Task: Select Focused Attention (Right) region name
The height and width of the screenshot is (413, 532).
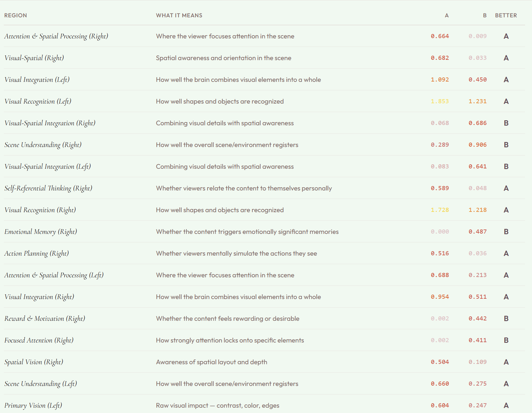Action: tap(39, 340)
